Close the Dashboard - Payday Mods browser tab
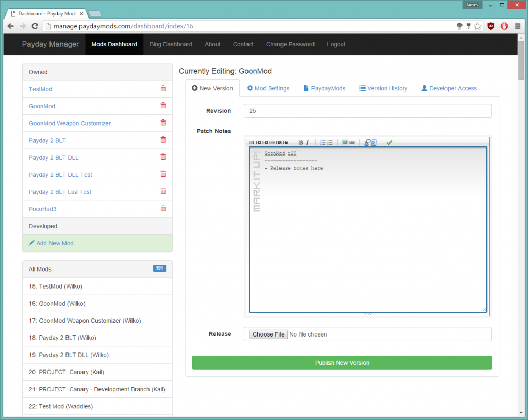Screen dimensions: 528x420 coord(81,14)
